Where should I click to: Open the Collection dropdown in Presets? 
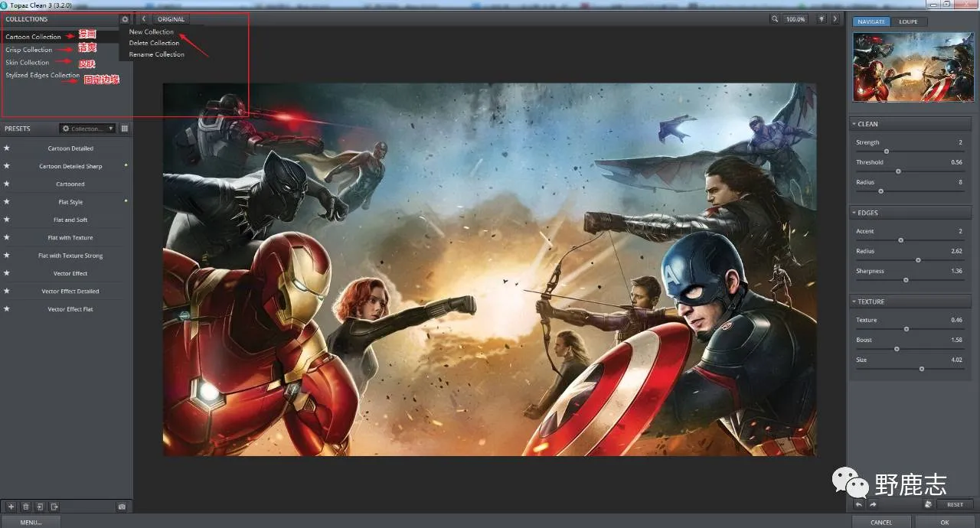tap(87, 129)
